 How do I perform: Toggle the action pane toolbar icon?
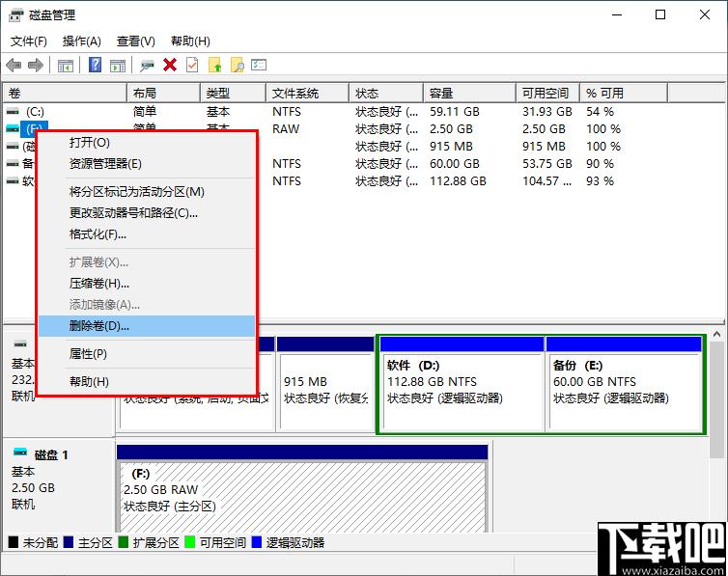pyautogui.click(x=118, y=66)
